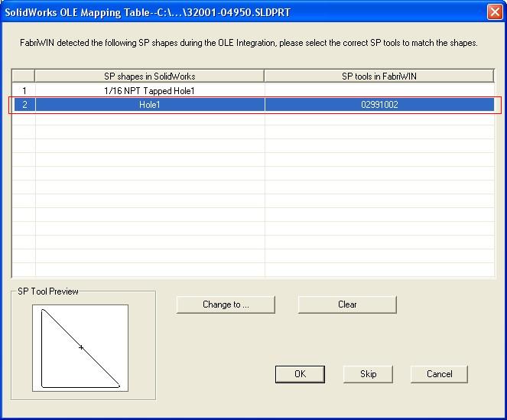The image size is (507, 420).
Task: Click the 02991002 tool cell
Action: pos(379,105)
